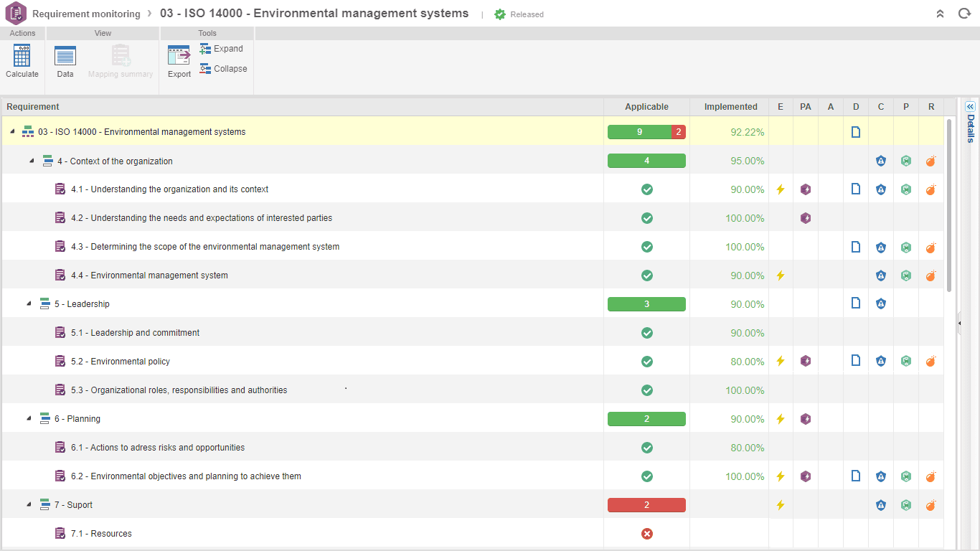
Task: Click the Calculate toolbar icon
Action: click(22, 56)
